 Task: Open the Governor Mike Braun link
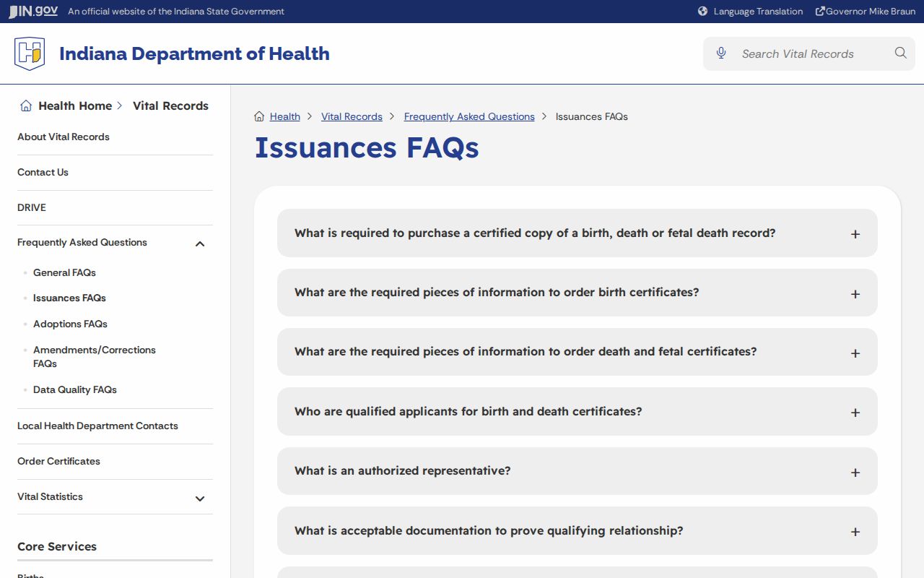[x=871, y=11]
